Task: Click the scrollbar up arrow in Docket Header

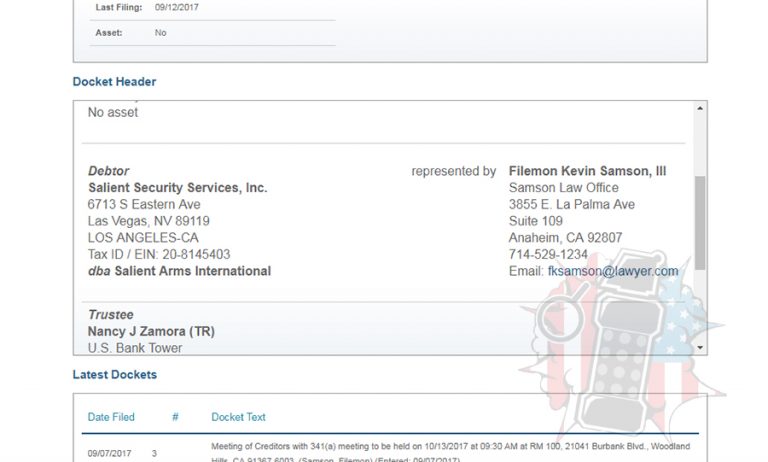Action: pyautogui.click(x=700, y=108)
